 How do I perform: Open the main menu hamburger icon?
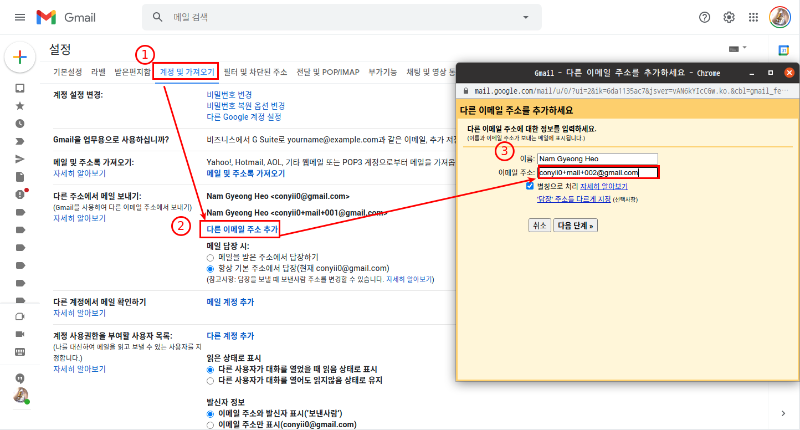click(x=20, y=17)
